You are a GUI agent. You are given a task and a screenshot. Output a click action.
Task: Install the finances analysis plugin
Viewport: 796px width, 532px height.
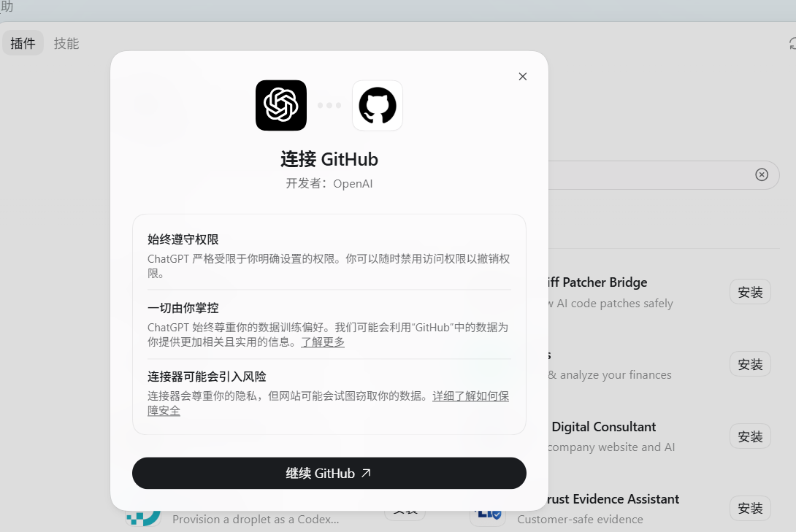click(x=750, y=364)
